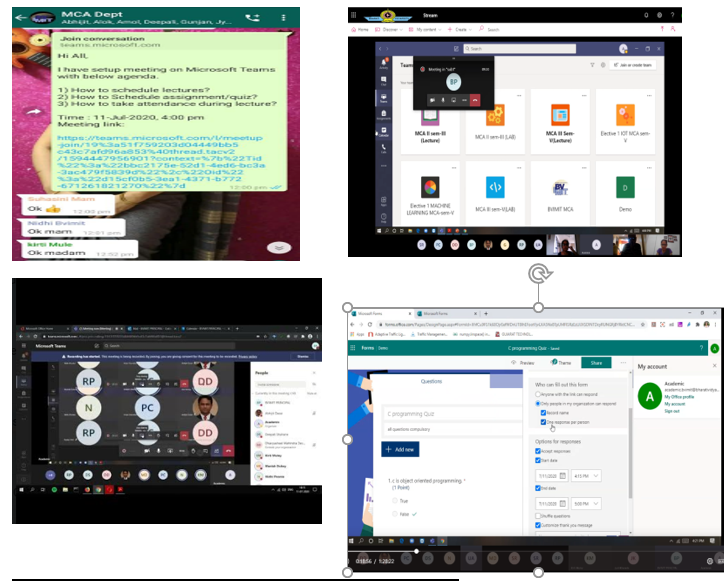Select the Theme option in Microsoft Forms
This screenshot has height=581, width=724.
561,362
